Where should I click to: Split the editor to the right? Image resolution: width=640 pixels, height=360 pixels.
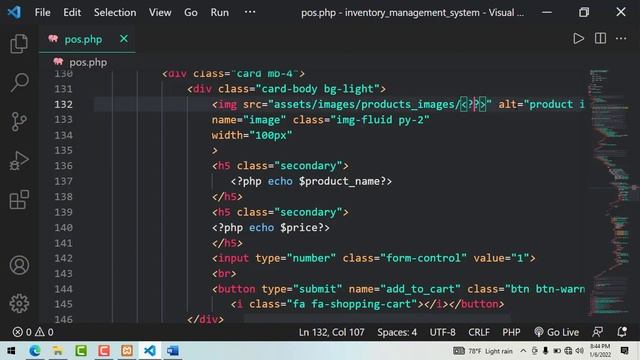(600, 39)
